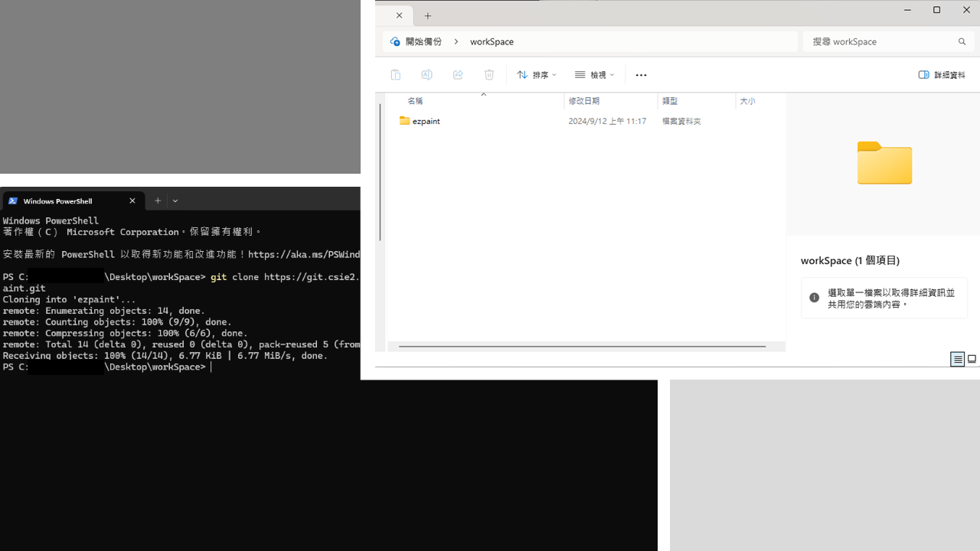
Task: Switch to large thumbnails view layout
Action: (x=972, y=359)
